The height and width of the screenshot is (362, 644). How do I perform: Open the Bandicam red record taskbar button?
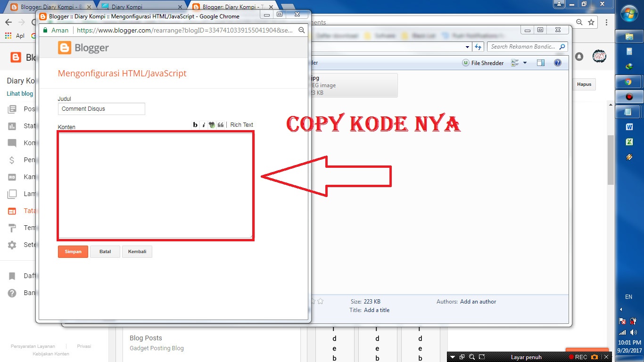tap(629, 97)
